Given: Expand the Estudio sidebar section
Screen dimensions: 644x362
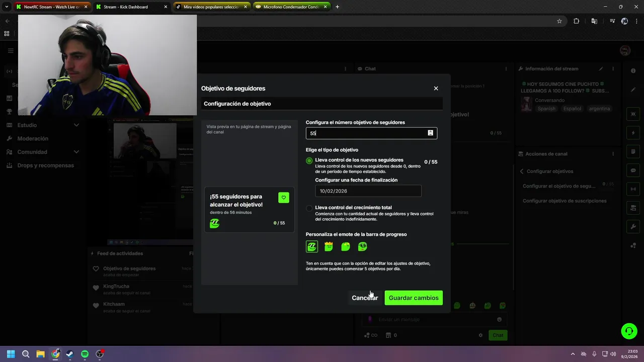Looking at the screenshot, I should (x=43, y=125).
